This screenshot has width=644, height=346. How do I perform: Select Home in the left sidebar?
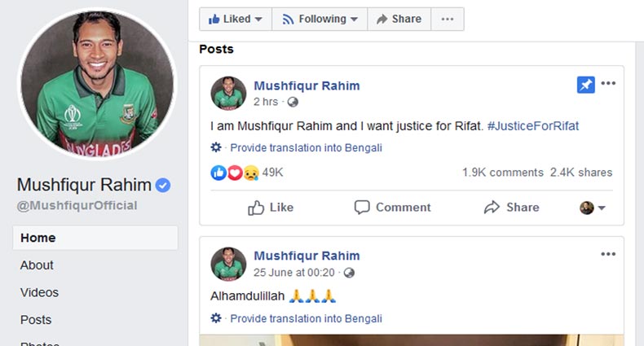(38, 238)
